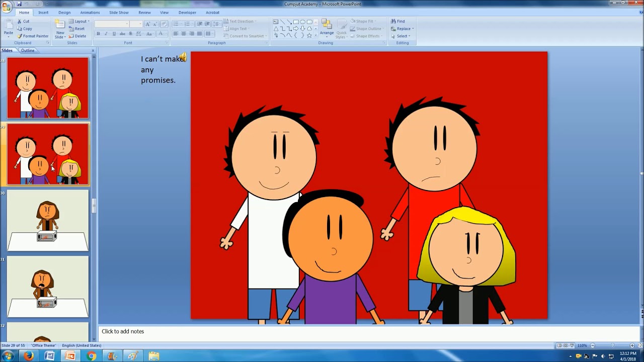Select the Oval shape
The height and width of the screenshot is (362, 644).
pos(302,22)
